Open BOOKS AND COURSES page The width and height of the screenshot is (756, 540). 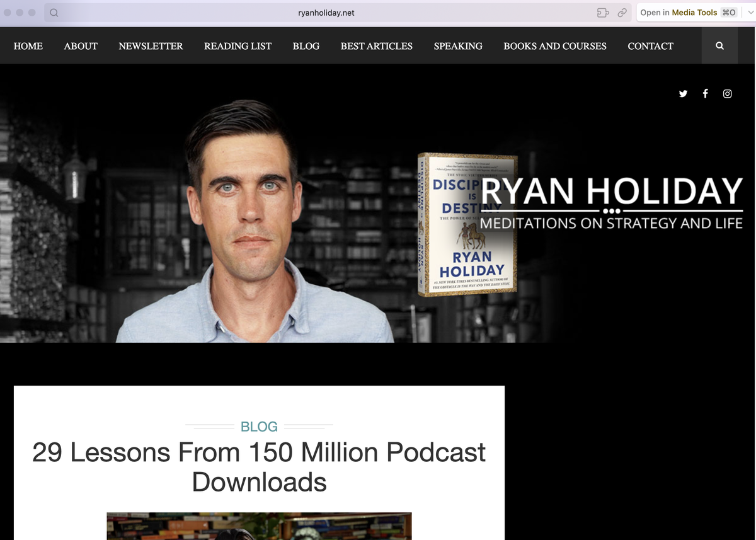555,46
